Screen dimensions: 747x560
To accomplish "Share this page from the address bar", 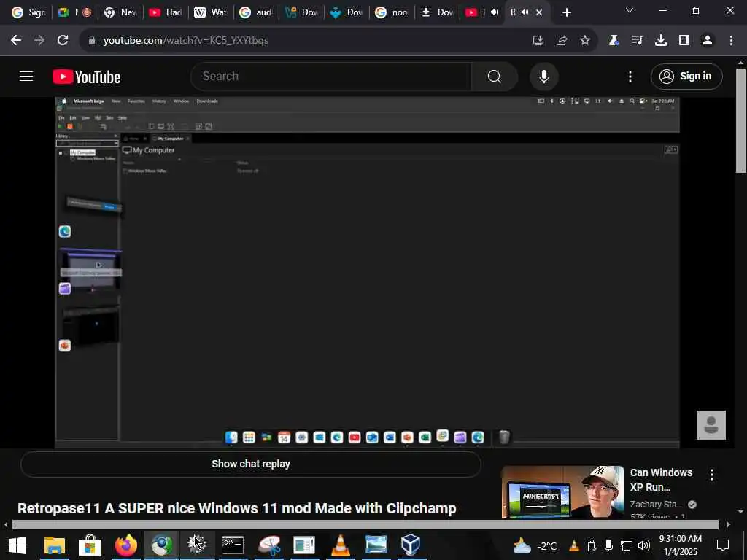I will [x=562, y=41].
